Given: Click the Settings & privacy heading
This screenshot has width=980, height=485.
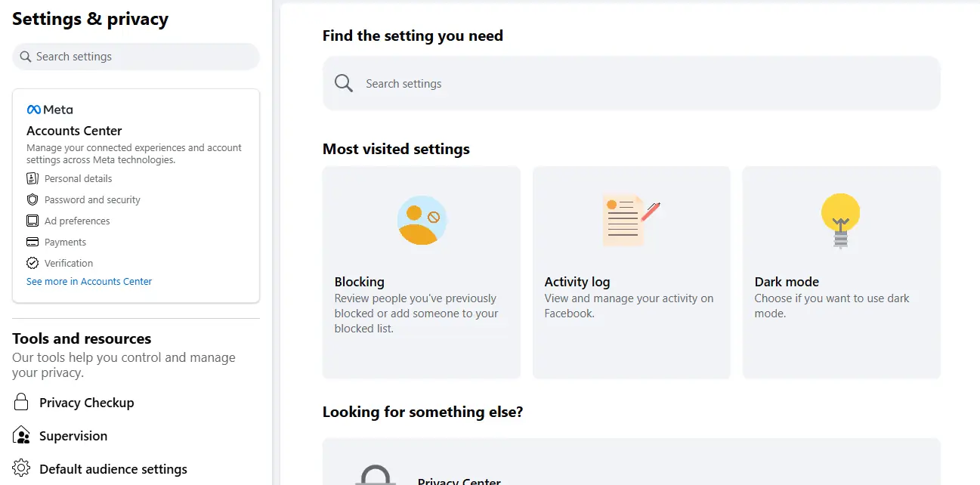Looking at the screenshot, I should click(89, 18).
